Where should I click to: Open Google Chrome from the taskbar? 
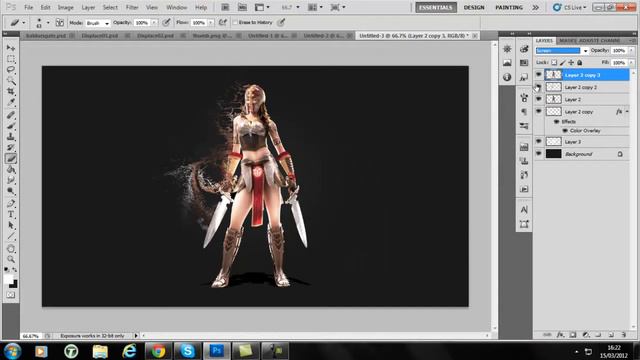tap(158, 351)
